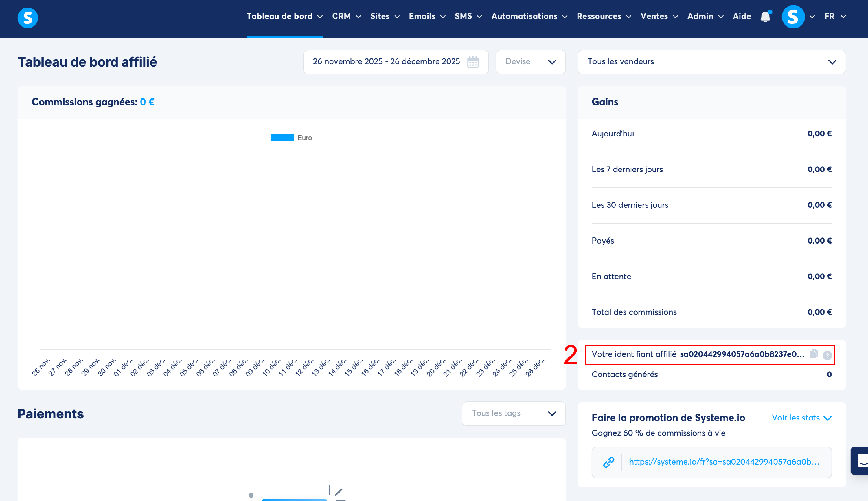The width and height of the screenshot is (868, 501).
Task: Click help question mark beside affiliate ID
Action: point(827,355)
